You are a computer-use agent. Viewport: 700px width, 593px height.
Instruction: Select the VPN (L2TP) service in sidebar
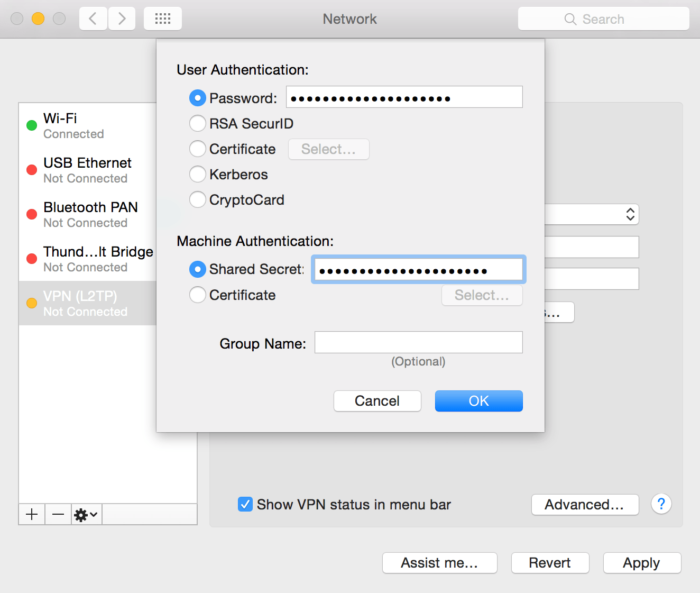tap(79, 303)
